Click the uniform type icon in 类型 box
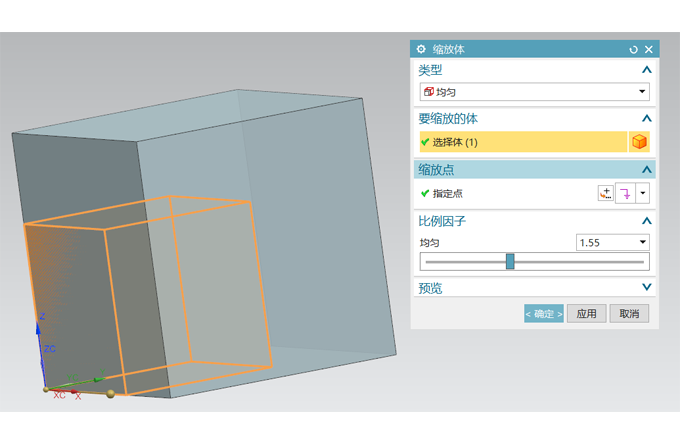This screenshot has height=444, width=680. (x=429, y=92)
